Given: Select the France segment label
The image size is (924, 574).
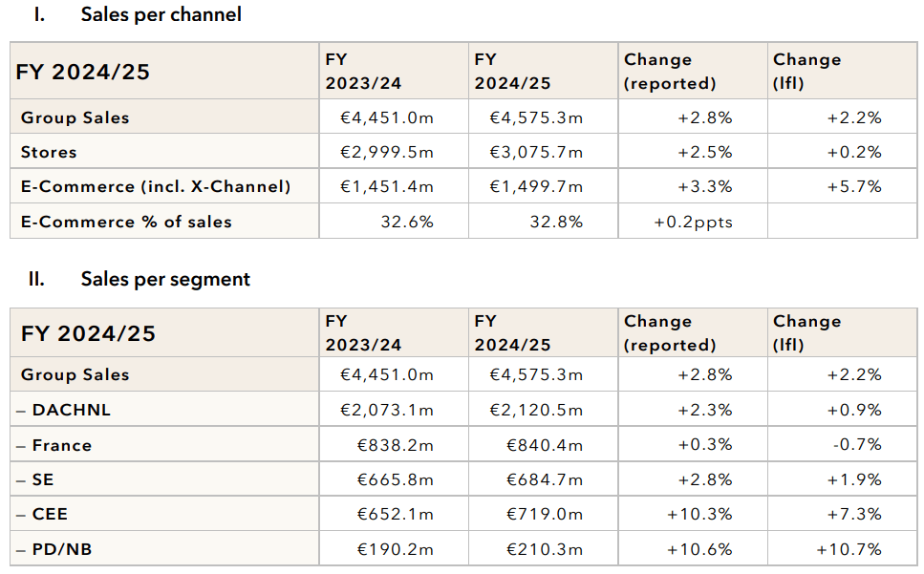Looking at the screenshot, I should (61, 445).
